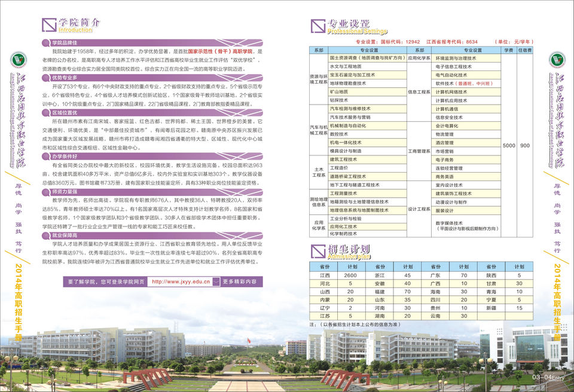Click the 新疆 province cell in admission plan
The height and width of the screenshot is (392, 574).
tap(491, 308)
